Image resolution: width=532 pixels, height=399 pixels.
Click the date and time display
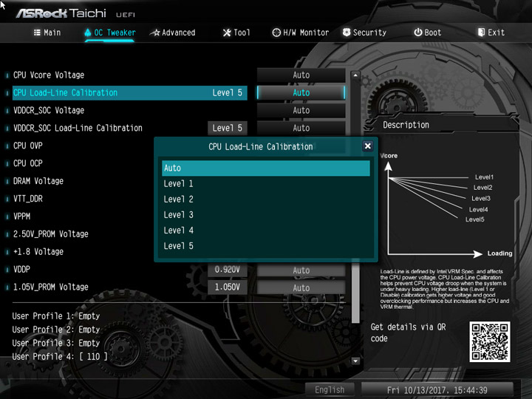pyautogui.click(x=437, y=390)
